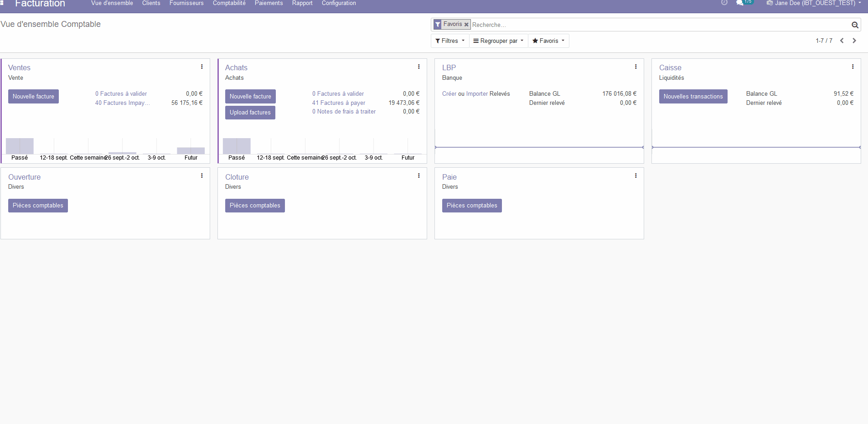Open 41 Factures à payer link
868x424 pixels.
(339, 103)
